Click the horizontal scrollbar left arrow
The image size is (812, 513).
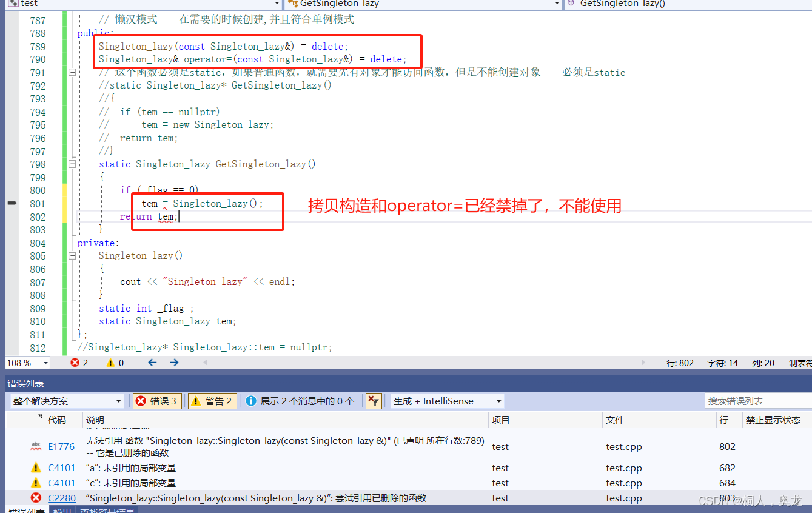click(206, 363)
